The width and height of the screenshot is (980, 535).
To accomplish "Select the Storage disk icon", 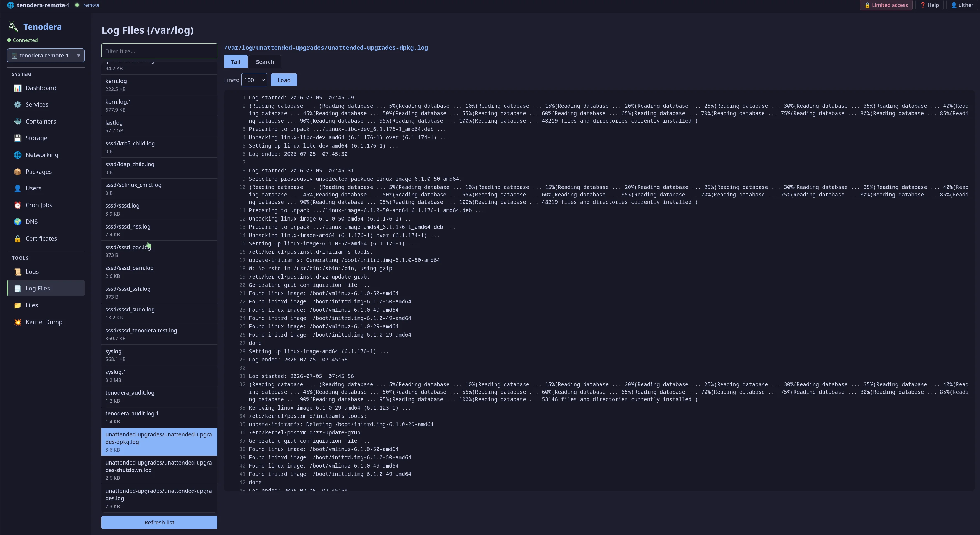I will point(17,138).
